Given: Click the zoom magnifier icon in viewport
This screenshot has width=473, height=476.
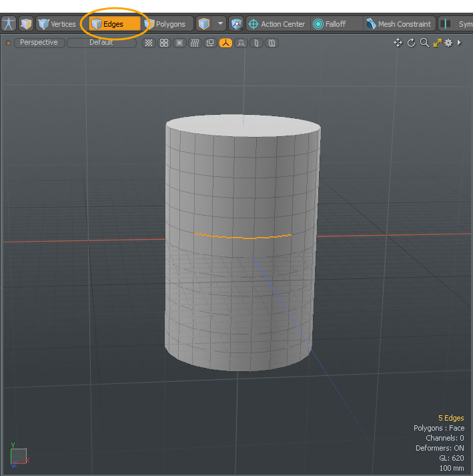Looking at the screenshot, I should [424, 43].
